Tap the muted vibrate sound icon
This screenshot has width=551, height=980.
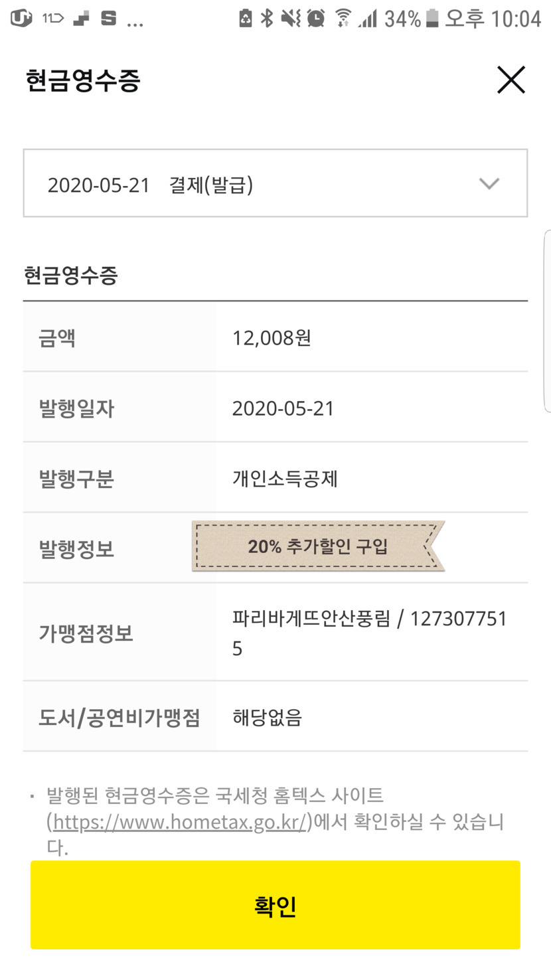click(291, 19)
